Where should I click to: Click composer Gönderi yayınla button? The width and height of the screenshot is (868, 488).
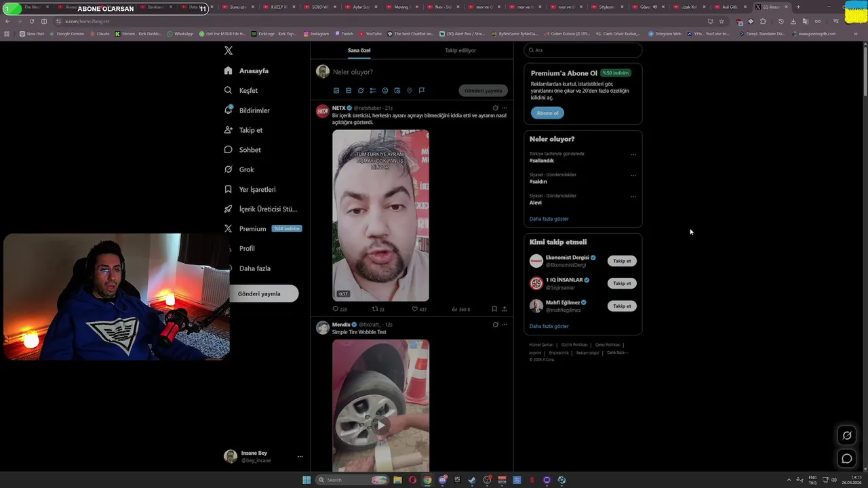tap(483, 90)
